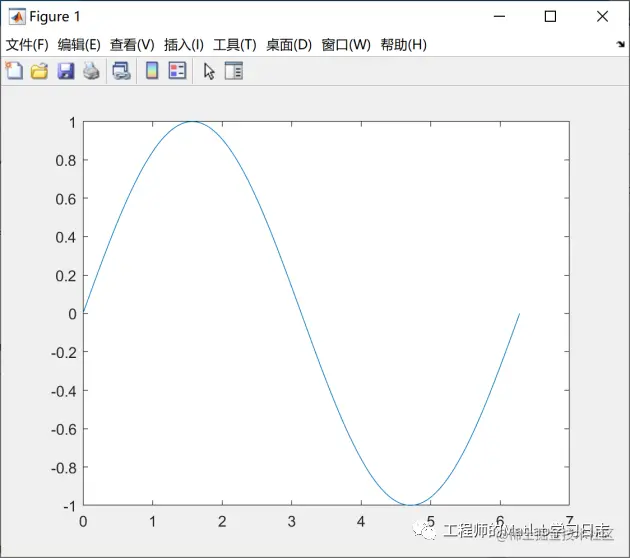
Task: Insert a legend using the toolbar icon
Action: tap(177, 71)
